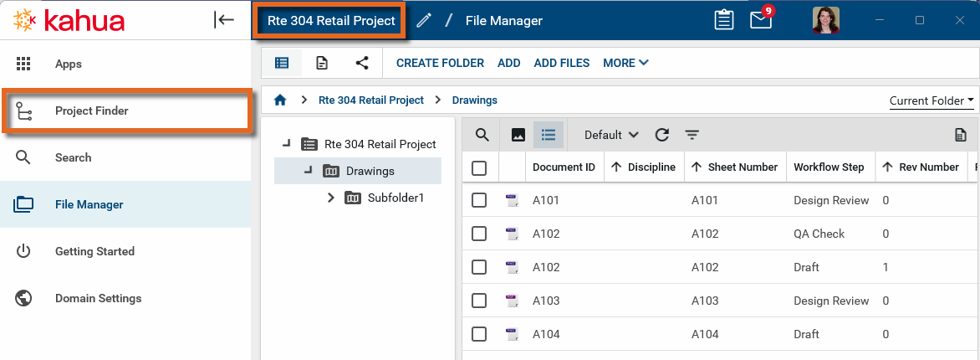Click the home breadcrumb icon

click(x=280, y=100)
